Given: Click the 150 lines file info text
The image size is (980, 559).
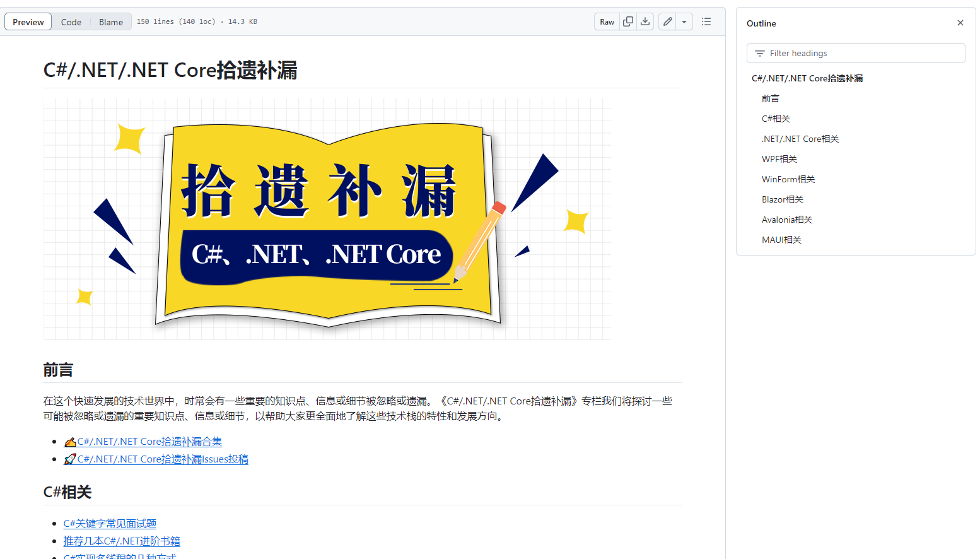Looking at the screenshot, I should (x=197, y=21).
